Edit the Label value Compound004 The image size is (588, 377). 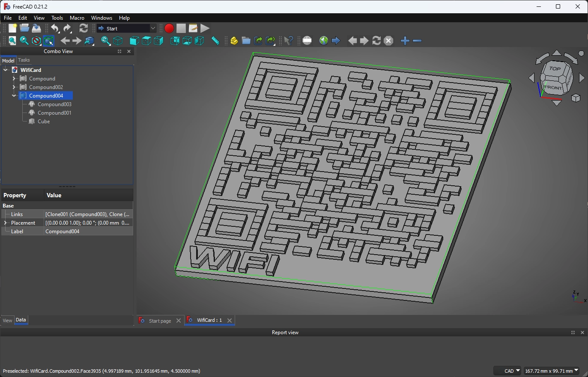click(x=88, y=232)
